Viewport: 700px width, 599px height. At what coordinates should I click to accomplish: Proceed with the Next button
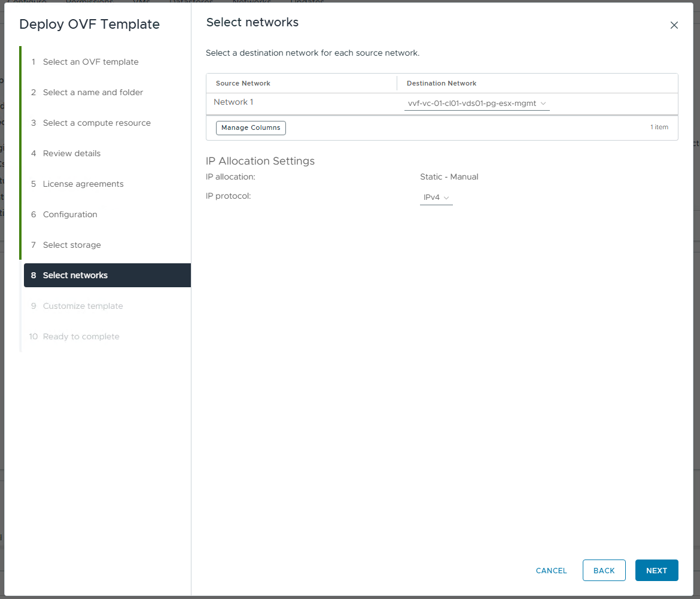pos(656,570)
